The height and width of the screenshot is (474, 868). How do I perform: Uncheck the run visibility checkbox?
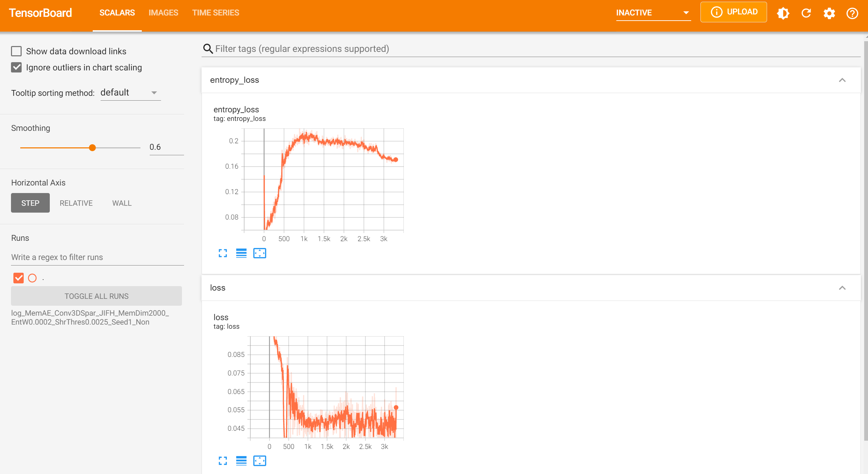(19, 278)
